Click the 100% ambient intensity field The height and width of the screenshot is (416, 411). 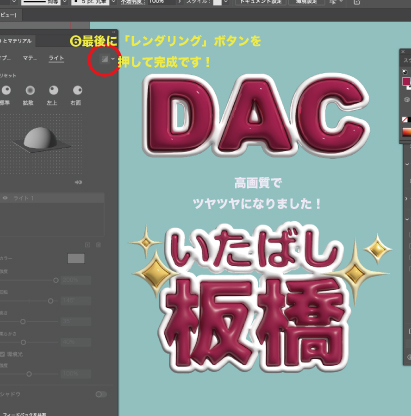(x=76, y=374)
